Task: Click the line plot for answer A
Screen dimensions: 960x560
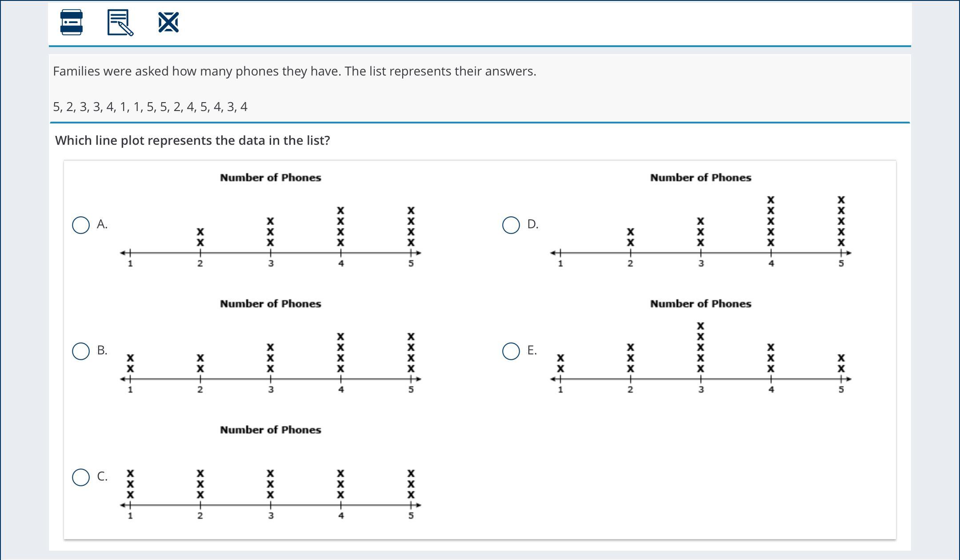Action: click(x=270, y=222)
